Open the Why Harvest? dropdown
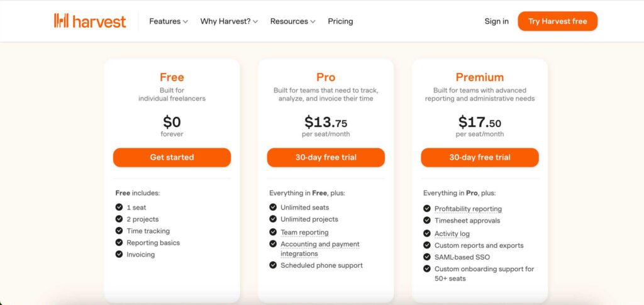The image size is (644, 305). pyautogui.click(x=229, y=21)
